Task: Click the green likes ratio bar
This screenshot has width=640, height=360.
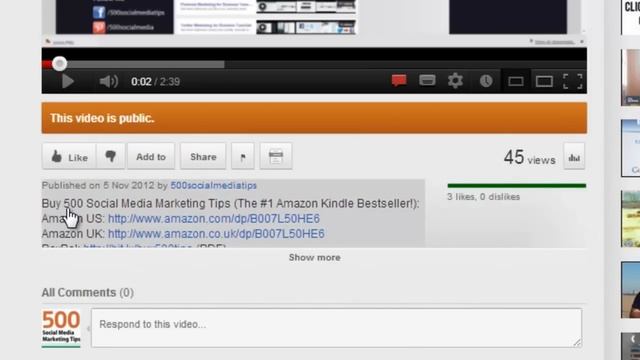Action: (517, 186)
